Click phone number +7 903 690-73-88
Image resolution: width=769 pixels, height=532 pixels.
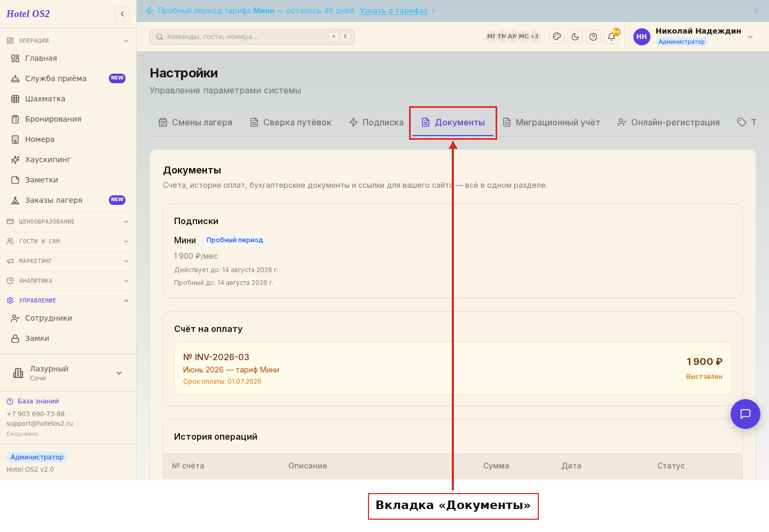(35, 414)
